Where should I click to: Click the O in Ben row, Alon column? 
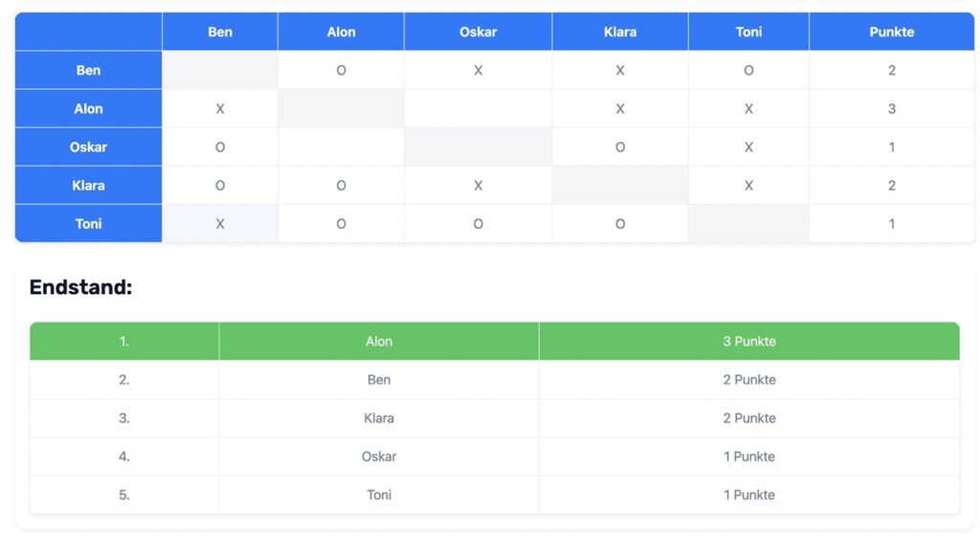[341, 70]
